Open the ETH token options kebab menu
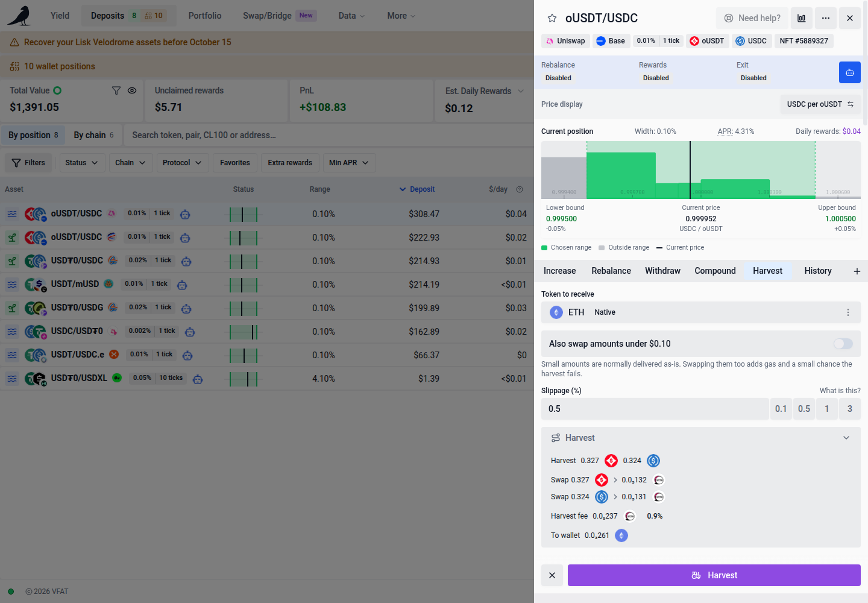Viewport: 868px width, 603px height. coord(848,312)
